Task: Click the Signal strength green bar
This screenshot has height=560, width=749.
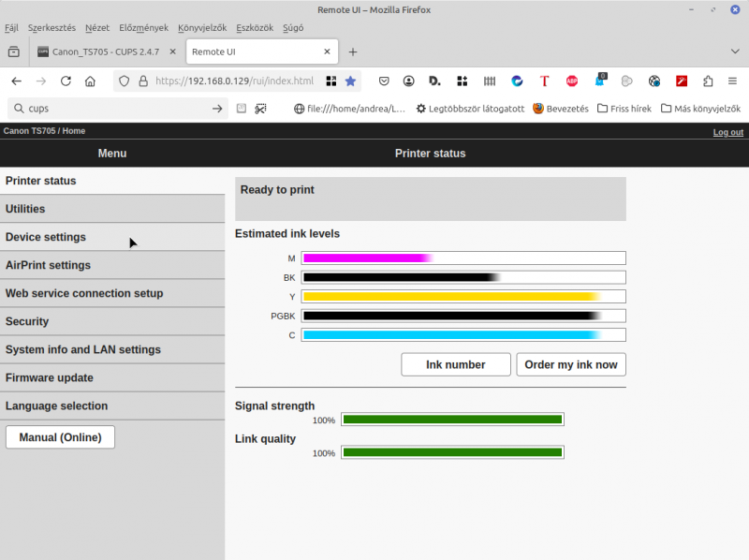Action: (452, 420)
